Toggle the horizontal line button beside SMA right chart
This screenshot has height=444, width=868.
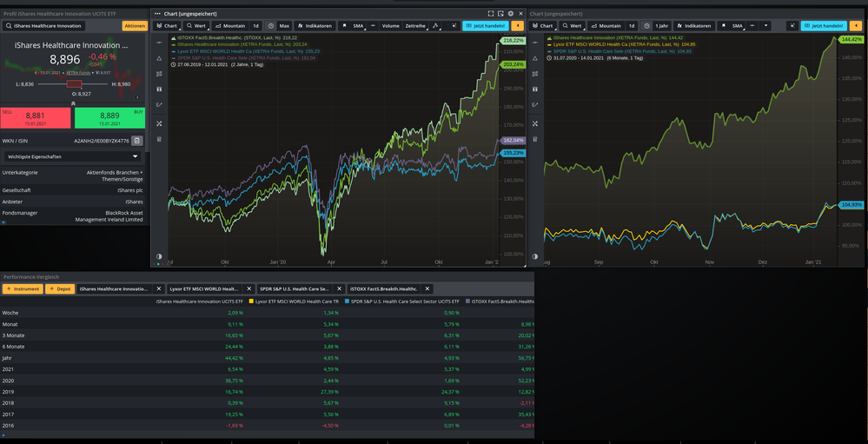[x=752, y=25]
